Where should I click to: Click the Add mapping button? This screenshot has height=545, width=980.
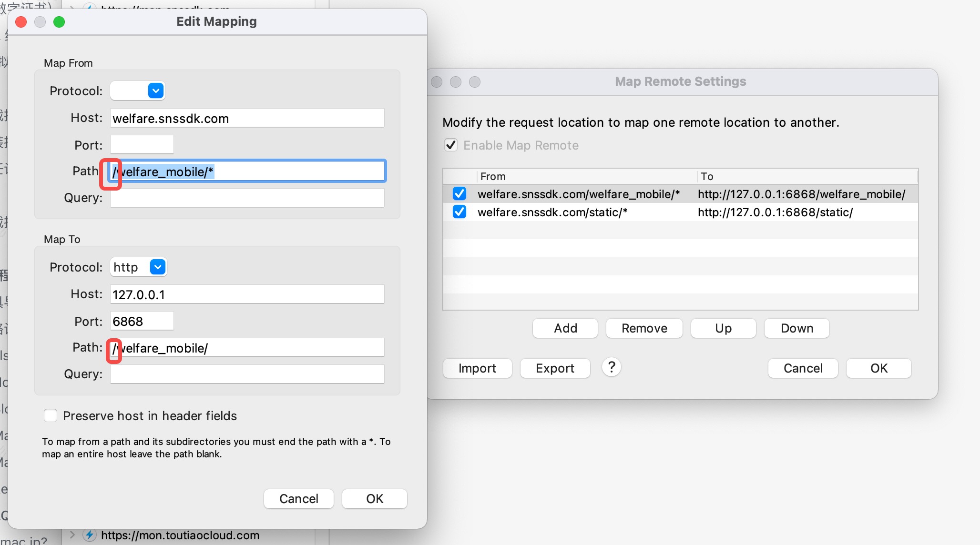click(565, 328)
